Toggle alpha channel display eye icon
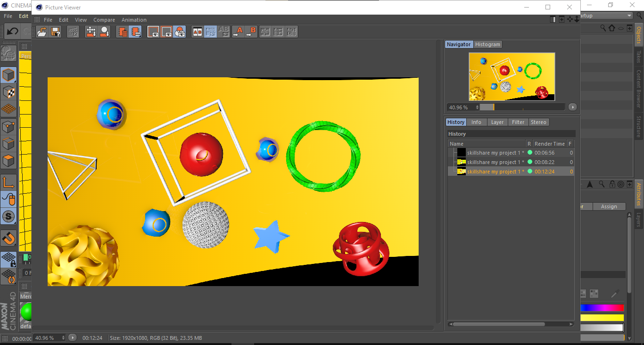The height and width of the screenshot is (345, 644). 166,32
